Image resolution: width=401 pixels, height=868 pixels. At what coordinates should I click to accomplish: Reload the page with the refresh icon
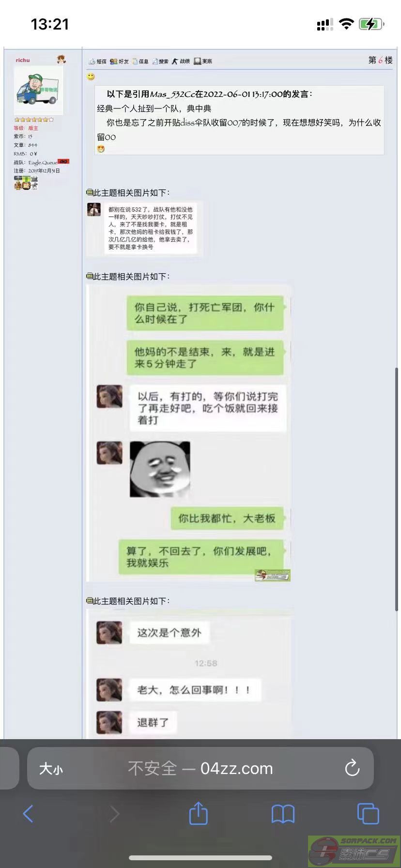coord(352,768)
